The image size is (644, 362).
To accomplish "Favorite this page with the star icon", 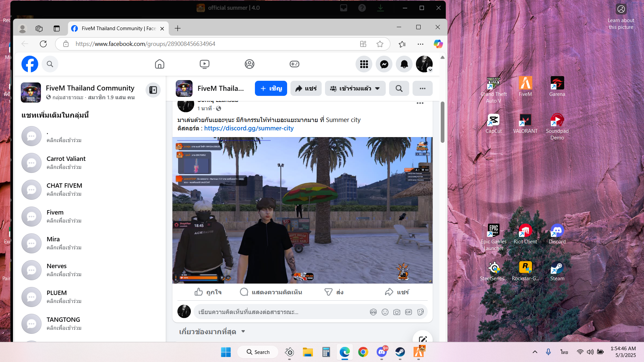I will coord(380,44).
